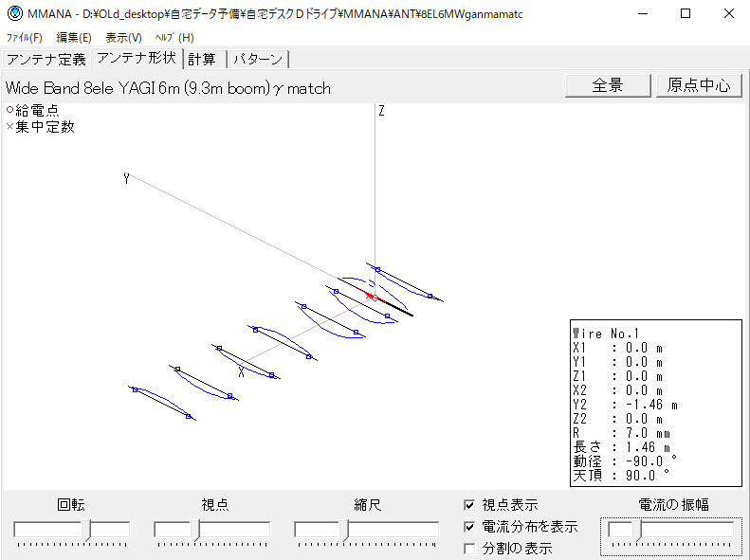Open the ヘルプ(H) menu
Viewport: 750px width, 560px height.
[174, 38]
